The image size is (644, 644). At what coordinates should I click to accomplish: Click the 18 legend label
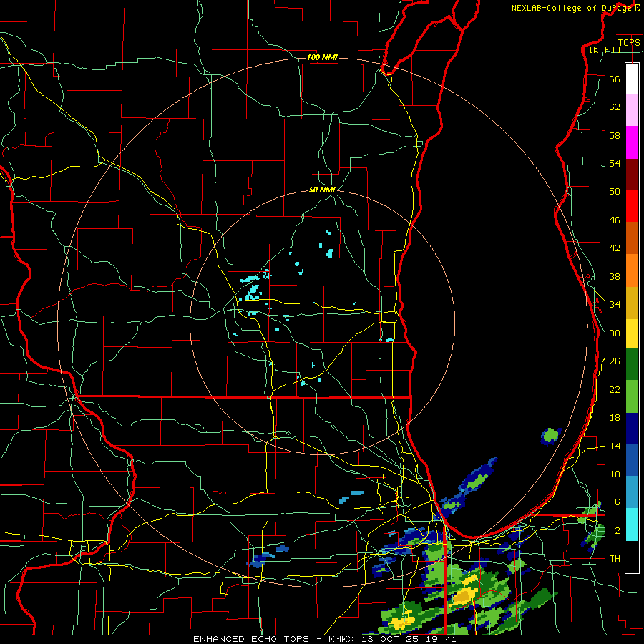point(615,418)
